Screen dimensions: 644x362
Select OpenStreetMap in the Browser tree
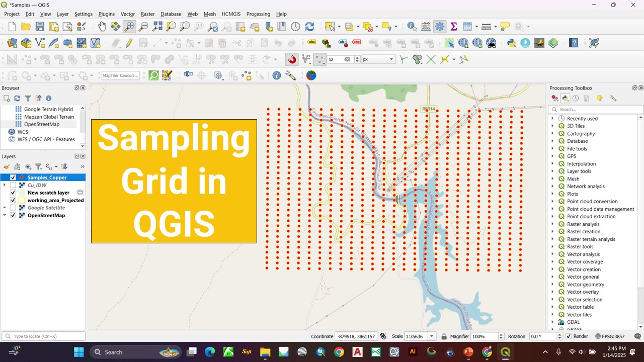pyautogui.click(x=42, y=124)
